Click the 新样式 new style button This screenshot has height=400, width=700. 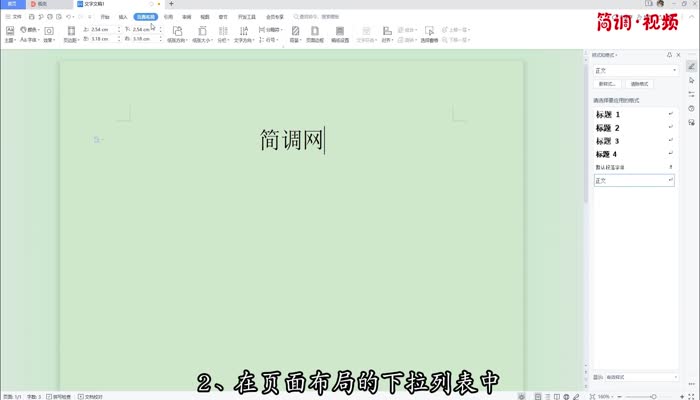(x=607, y=84)
